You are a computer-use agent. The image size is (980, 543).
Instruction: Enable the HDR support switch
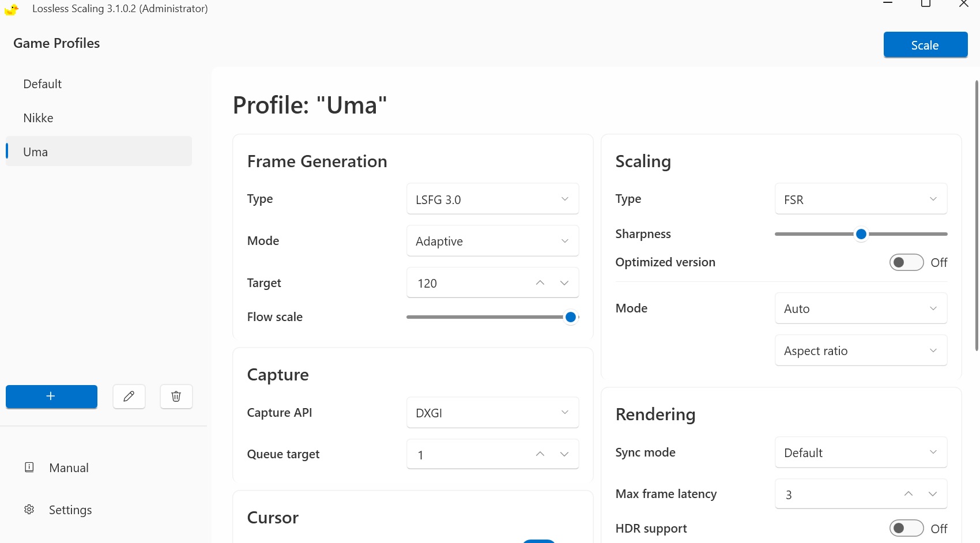click(x=906, y=529)
